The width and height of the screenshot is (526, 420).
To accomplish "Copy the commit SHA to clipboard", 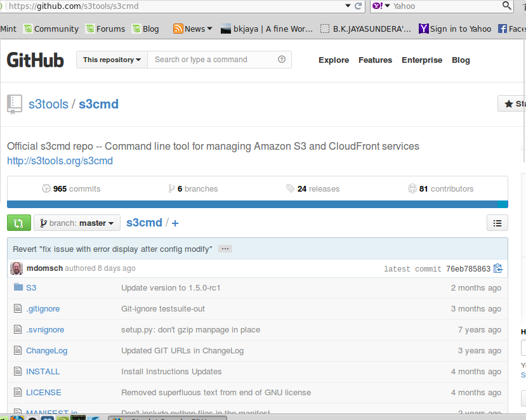I will [498, 268].
